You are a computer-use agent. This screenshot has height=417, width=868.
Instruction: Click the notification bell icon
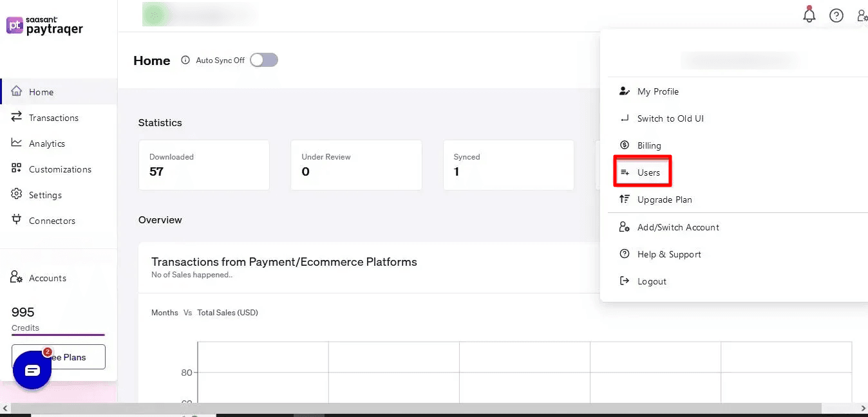tap(809, 15)
